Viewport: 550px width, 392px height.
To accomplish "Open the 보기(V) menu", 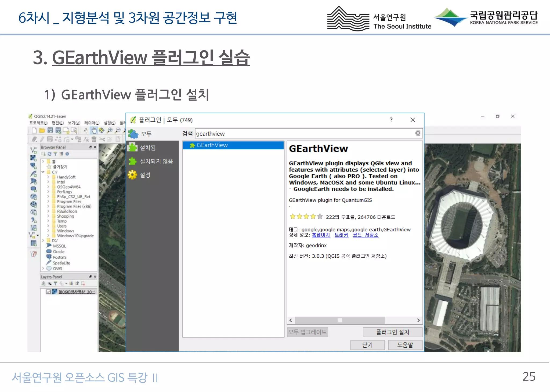I will [74, 123].
